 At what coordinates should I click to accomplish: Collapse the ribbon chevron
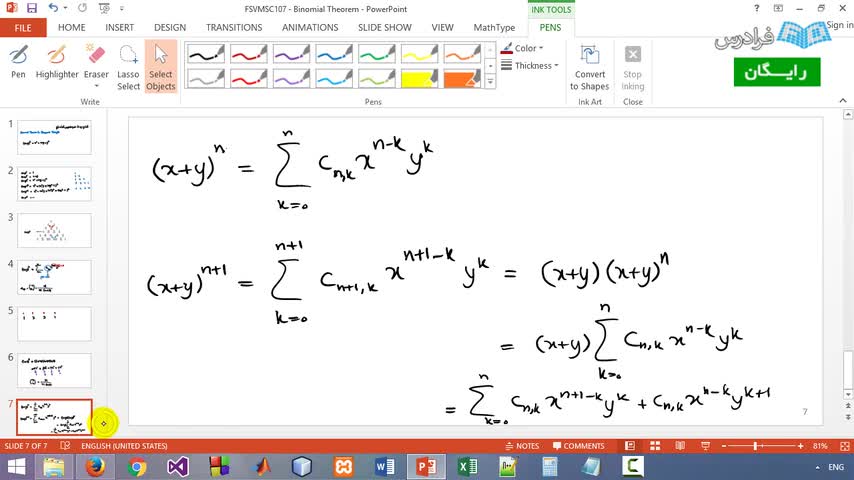click(843, 100)
